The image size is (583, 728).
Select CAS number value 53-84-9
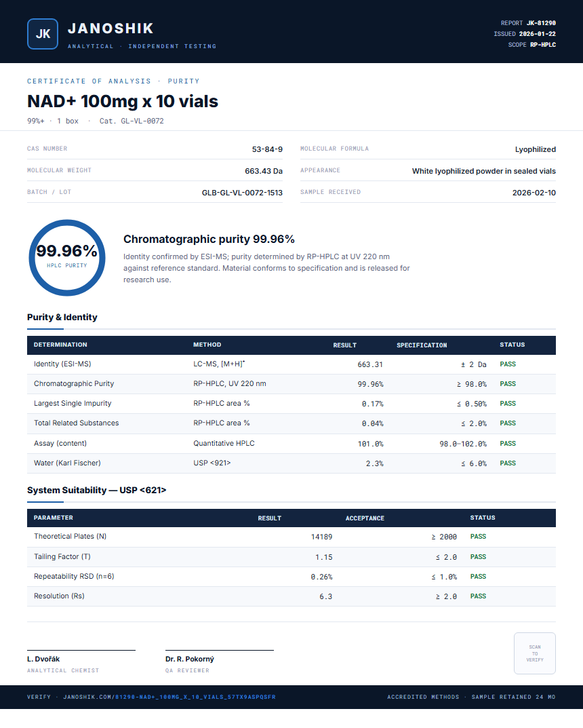pyautogui.click(x=267, y=149)
